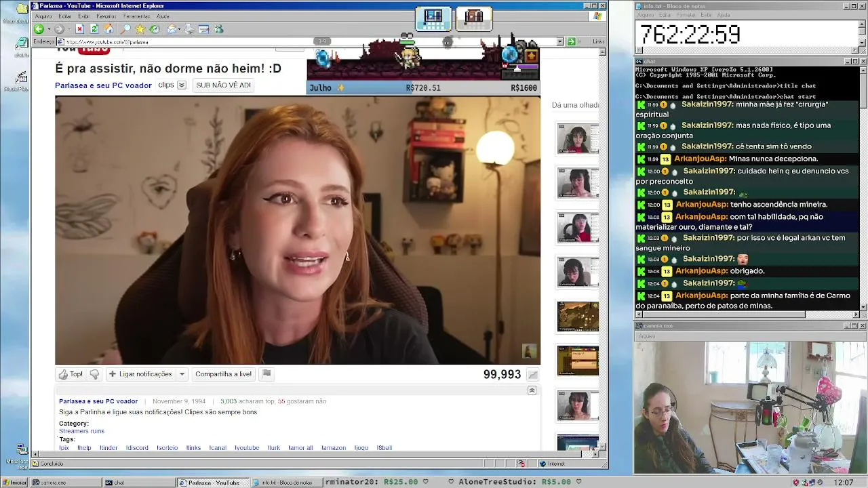The image size is (868, 488).
Task: Go to the Home page icon
Action: coord(109,29)
